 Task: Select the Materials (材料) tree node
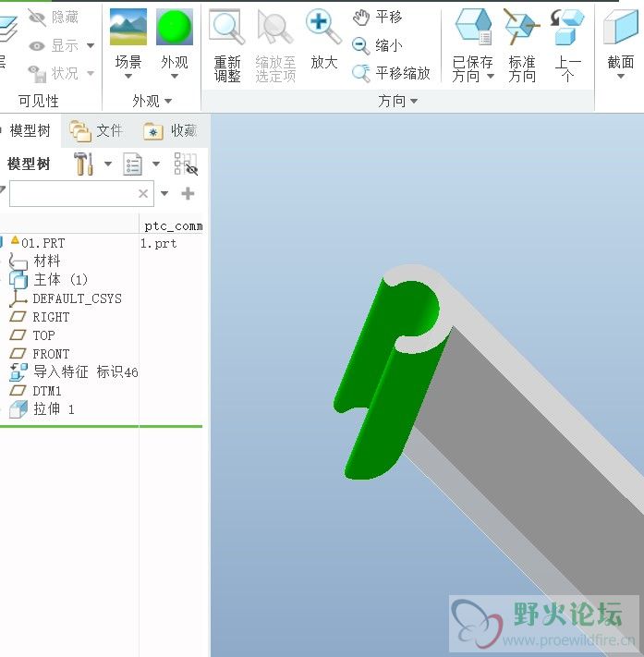47,261
